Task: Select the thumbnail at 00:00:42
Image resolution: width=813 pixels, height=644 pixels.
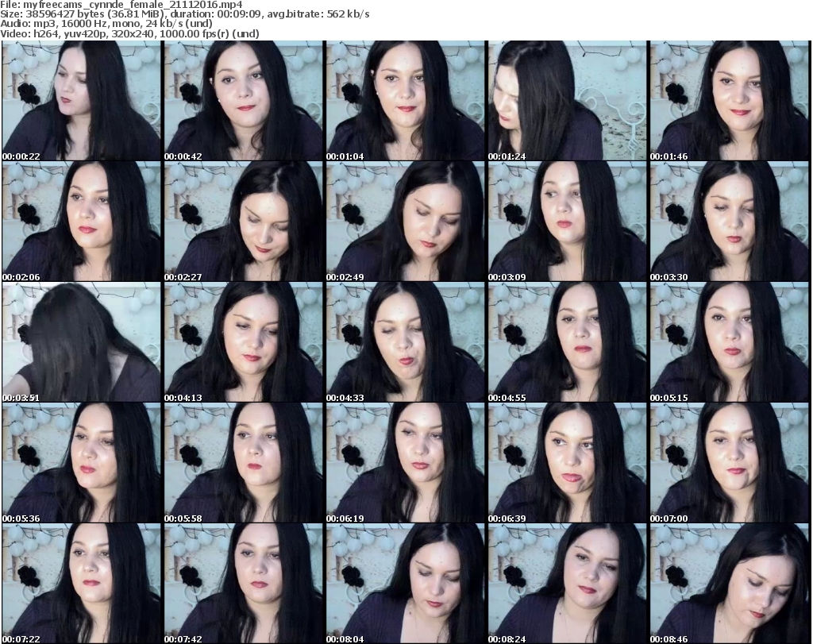Action: 243,101
